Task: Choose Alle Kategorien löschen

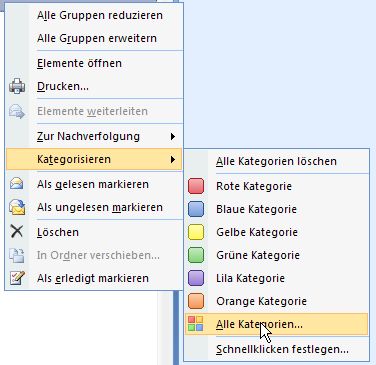Action: (x=276, y=161)
